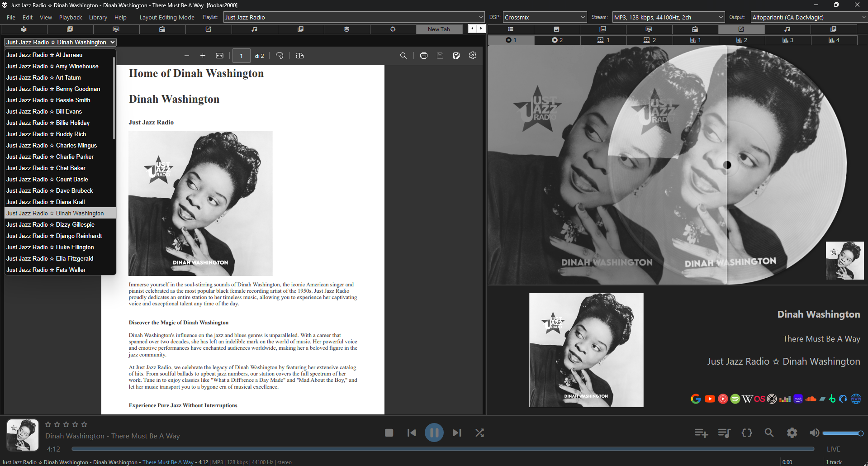Click zoom out minus in PDF toolbar
Viewport: 868px width, 466px height.
coord(186,56)
